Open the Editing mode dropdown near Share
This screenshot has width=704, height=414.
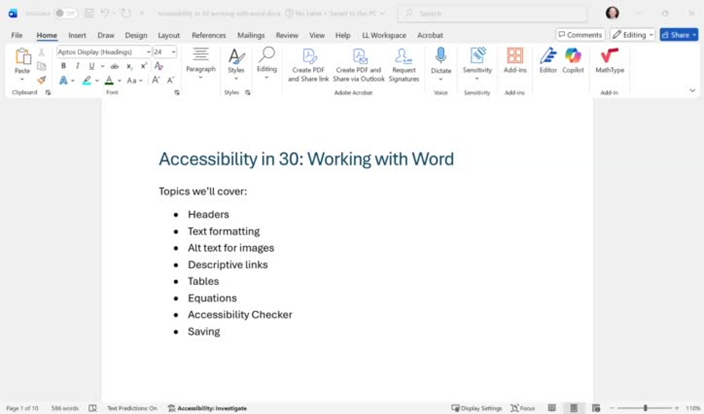tap(633, 35)
